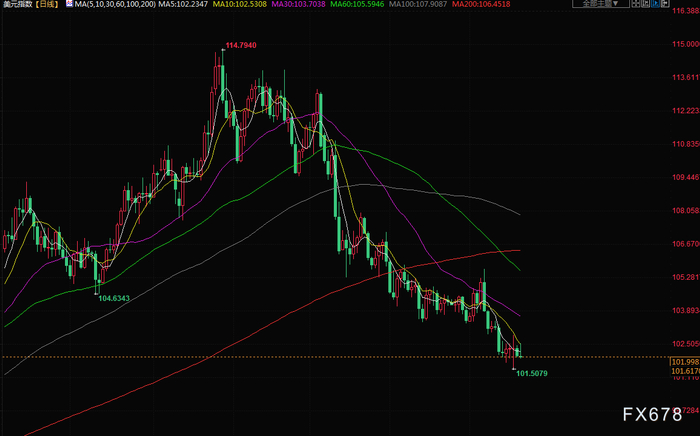This screenshot has height=436, width=700.
Task: Click the grid layout icon at top right
Action: pos(636,4)
